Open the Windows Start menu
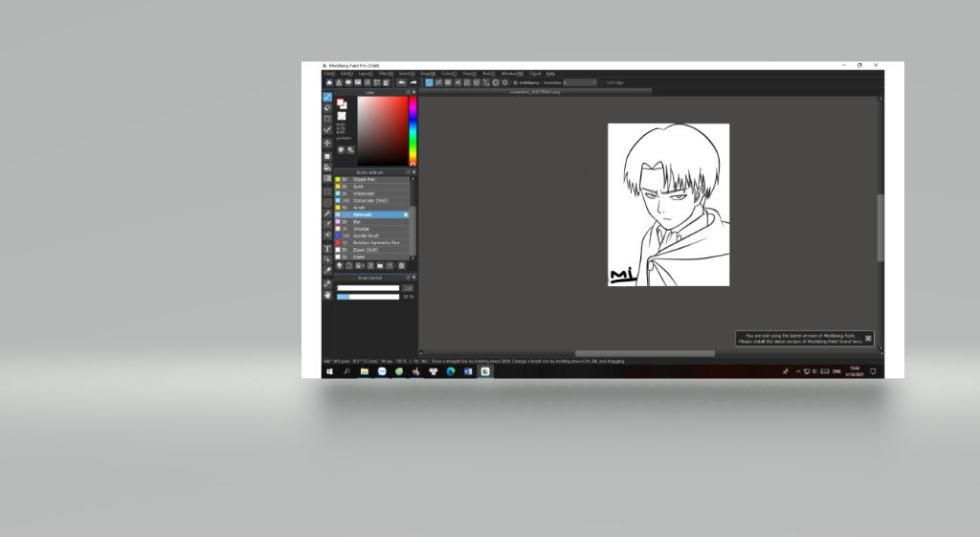This screenshot has height=537, width=980. (329, 371)
